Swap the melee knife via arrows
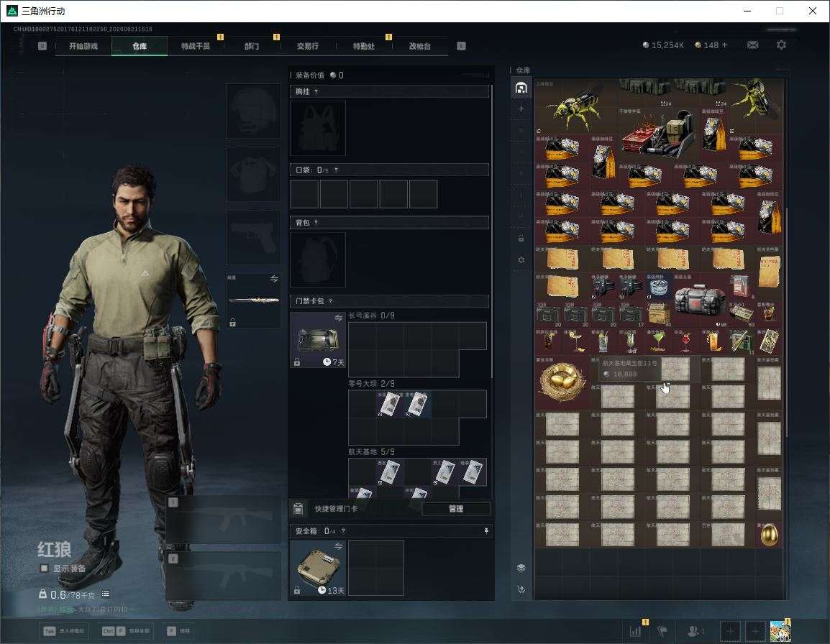830x644 pixels. [x=274, y=279]
